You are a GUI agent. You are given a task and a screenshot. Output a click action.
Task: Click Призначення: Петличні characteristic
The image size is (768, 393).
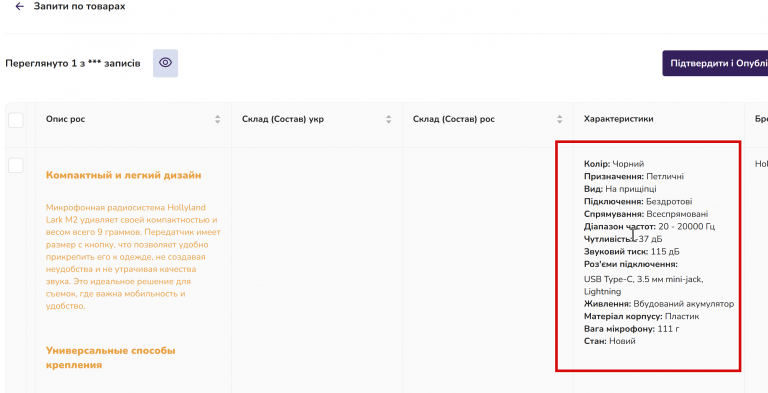point(634,176)
